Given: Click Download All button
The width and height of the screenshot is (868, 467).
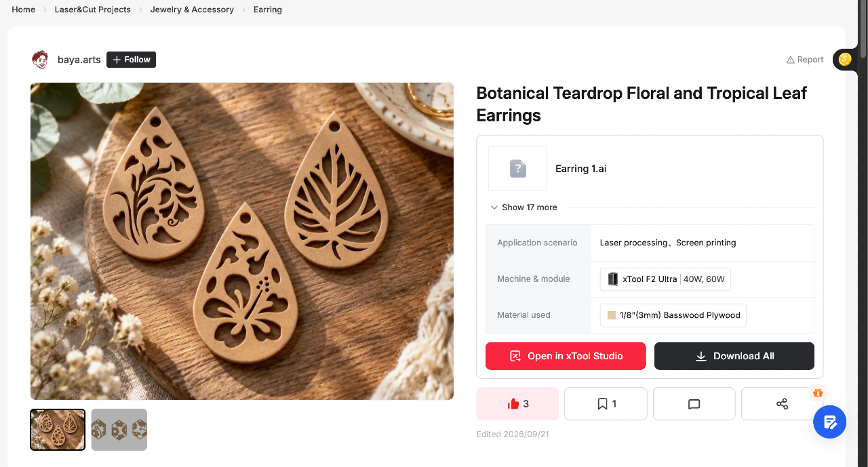Looking at the screenshot, I should [x=734, y=356].
